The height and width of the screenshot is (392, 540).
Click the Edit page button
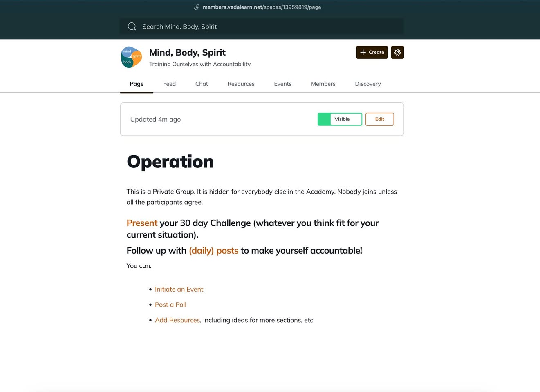pos(379,119)
